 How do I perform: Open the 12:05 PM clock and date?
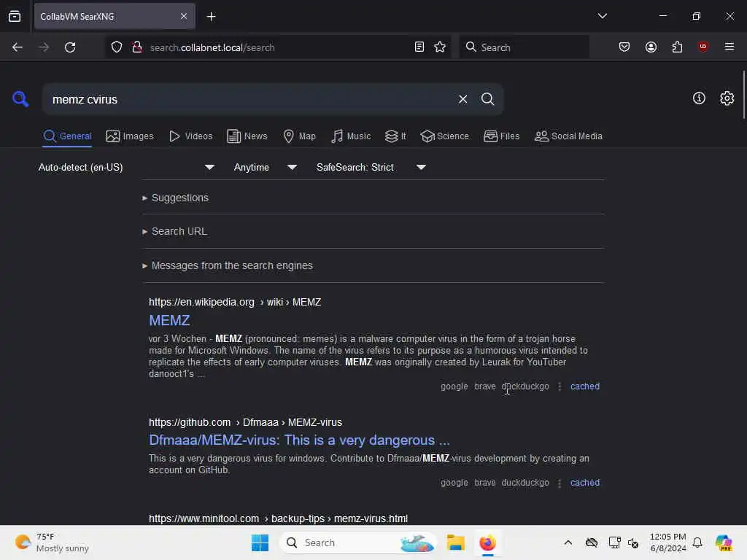668,542
